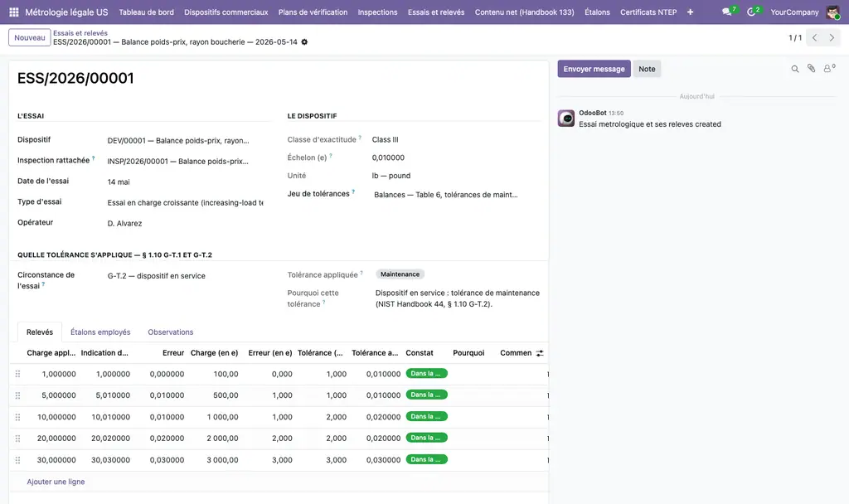Click the Maintenance tolerance badge
The image size is (849, 504).
coord(400,274)
